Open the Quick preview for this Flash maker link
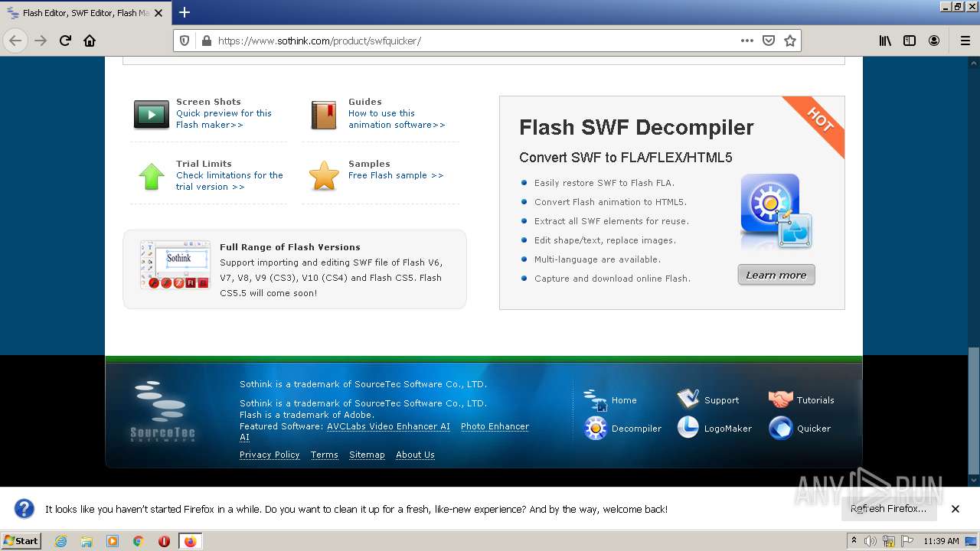 [224, 119]
